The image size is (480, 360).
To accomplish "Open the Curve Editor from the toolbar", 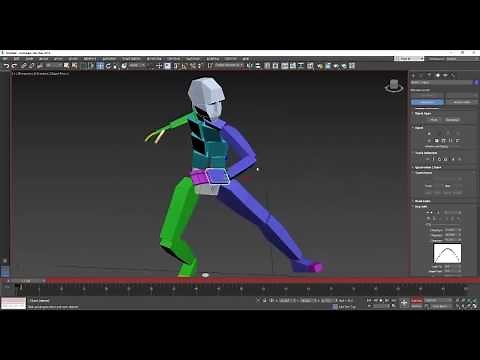I will (x=293, y=66).
